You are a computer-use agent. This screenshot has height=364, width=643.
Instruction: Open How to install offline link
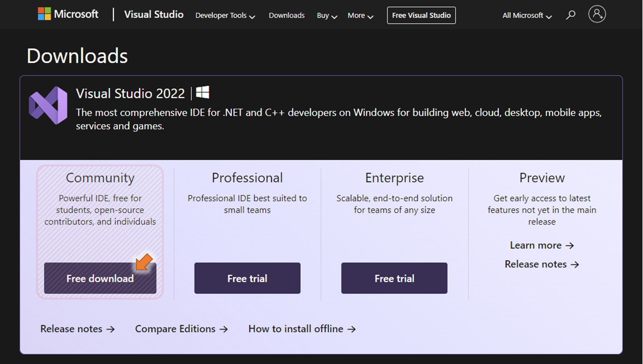(x=302, y=329)
